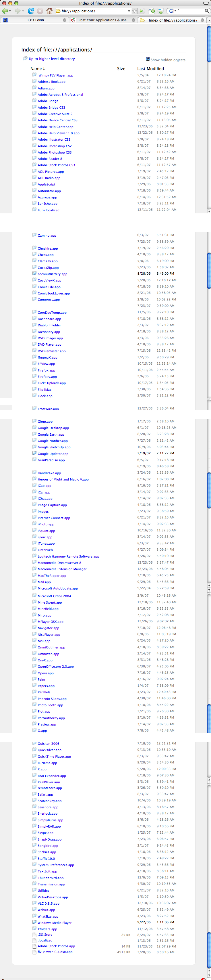Expand the address bar URL dropdown
Screen dimensions: 211x980
tap(129, 11)
